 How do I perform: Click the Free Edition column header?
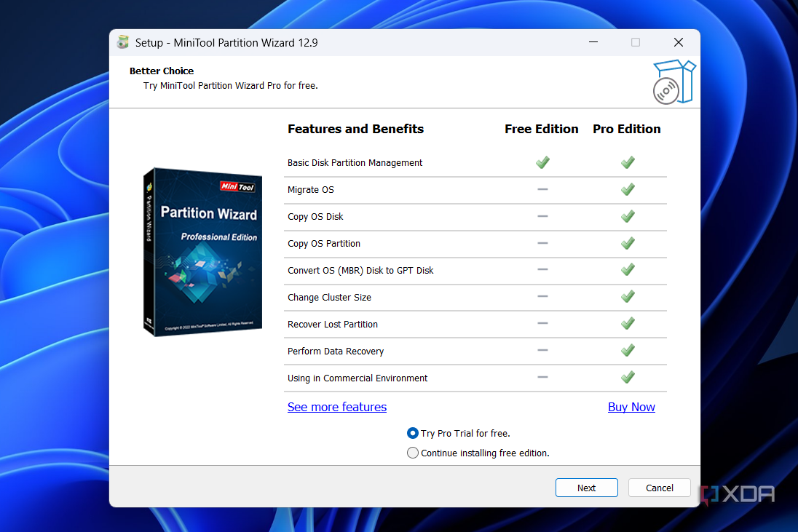coord(542,129)
